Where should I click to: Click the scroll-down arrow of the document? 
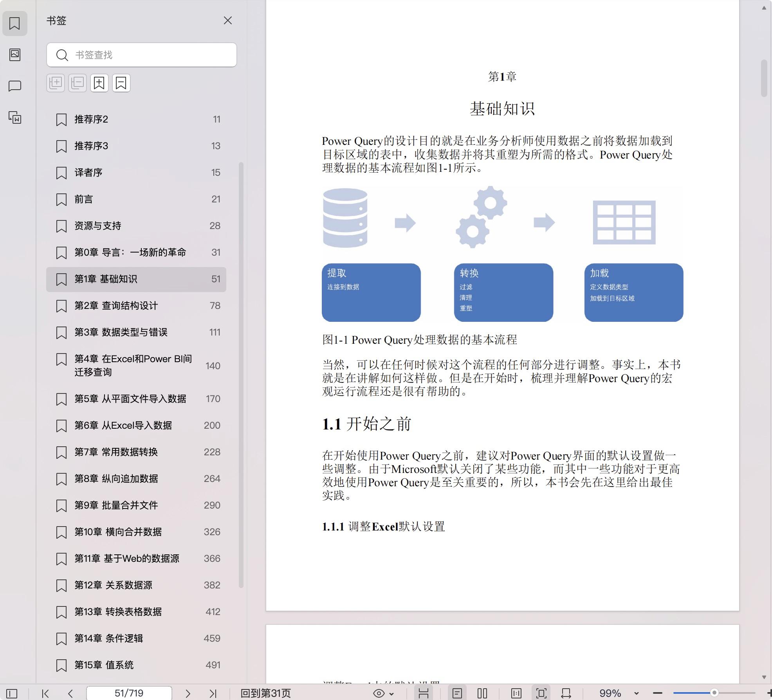pyautogui.click(x=764, y=677)
